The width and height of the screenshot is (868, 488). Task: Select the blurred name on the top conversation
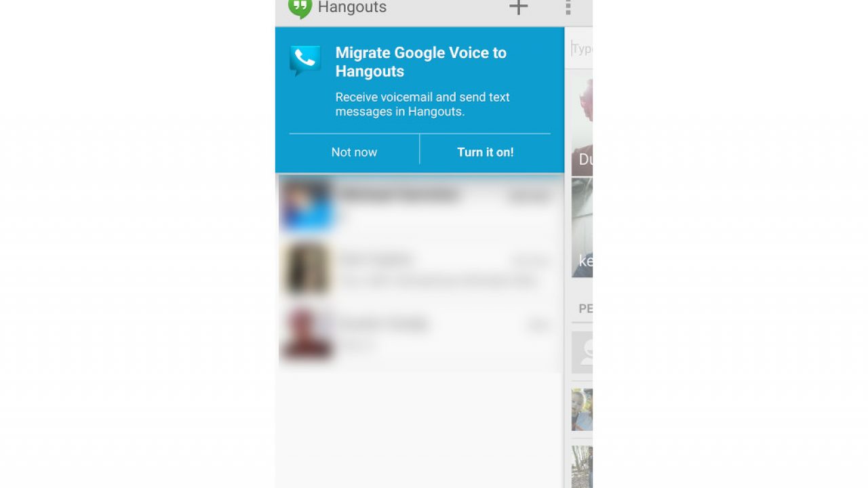399,195
